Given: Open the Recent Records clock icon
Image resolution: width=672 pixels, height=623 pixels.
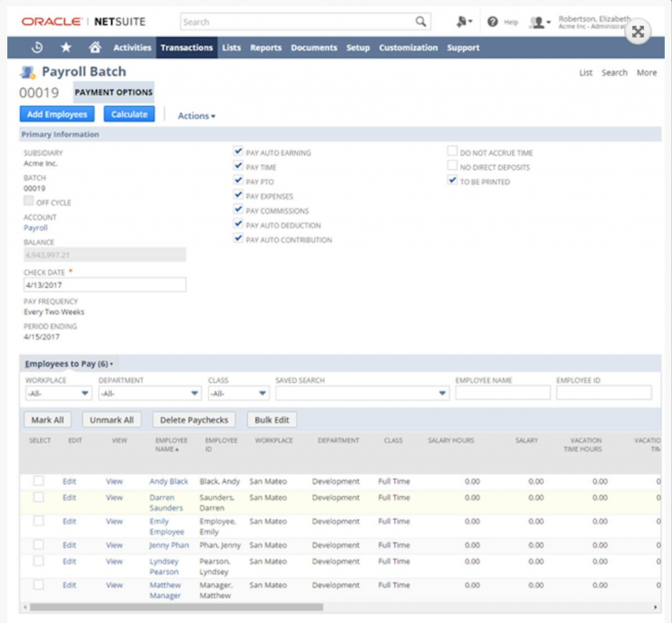Looking at the screenshot, I should (37, 47).
